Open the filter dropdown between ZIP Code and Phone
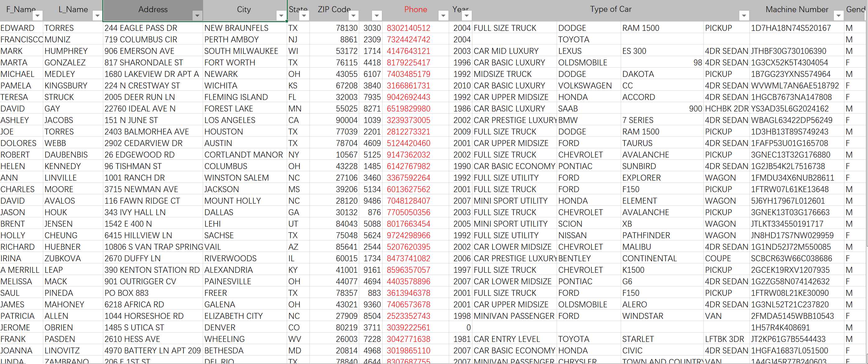This screenshot has height=364, width=868. [x=377, y=16]
